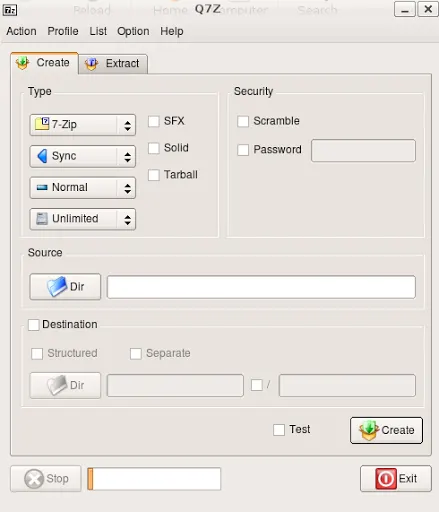Click the Destination Dir button label

click(77, 385)
